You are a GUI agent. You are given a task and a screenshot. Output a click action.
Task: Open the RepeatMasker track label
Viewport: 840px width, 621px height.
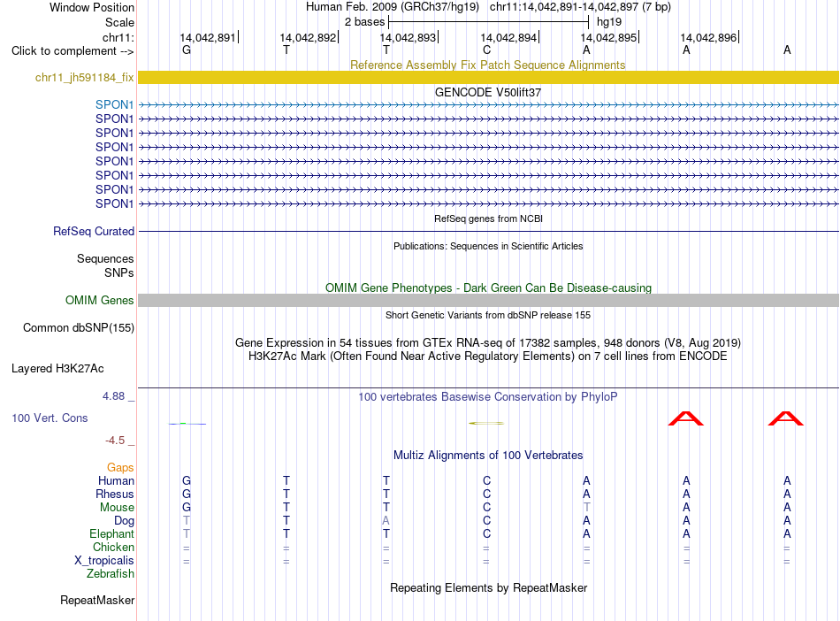(97, 600)
